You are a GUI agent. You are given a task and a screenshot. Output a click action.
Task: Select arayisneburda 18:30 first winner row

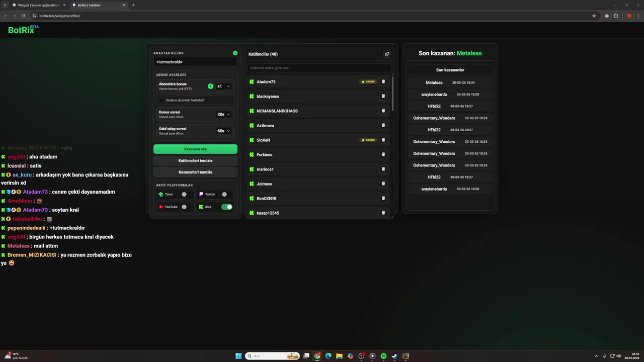[450, 94]
